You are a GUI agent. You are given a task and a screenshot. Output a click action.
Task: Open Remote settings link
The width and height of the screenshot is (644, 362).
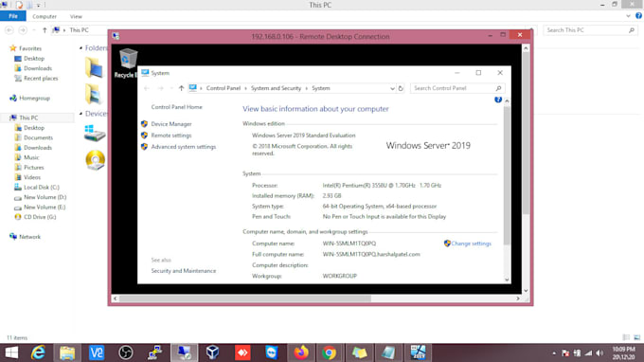click(x=171, y=136)
